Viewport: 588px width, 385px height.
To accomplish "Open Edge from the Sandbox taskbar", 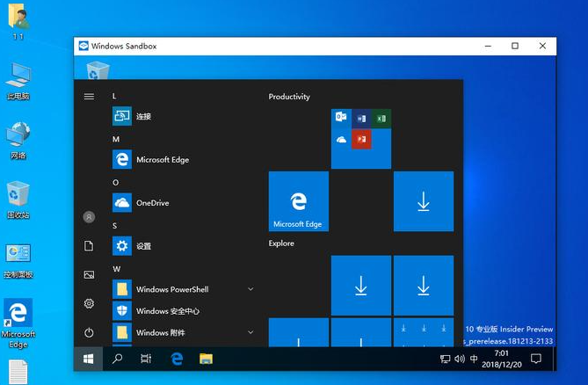I will pos(177,359).
